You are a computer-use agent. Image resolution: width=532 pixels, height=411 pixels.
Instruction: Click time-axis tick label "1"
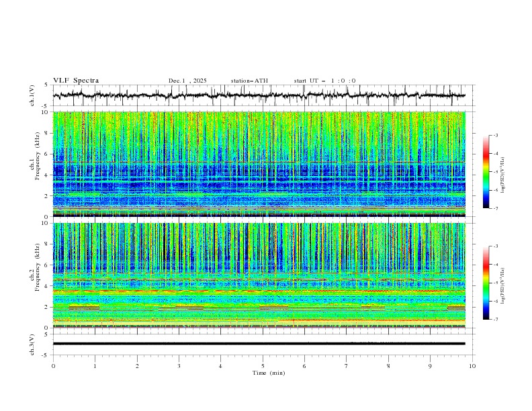click(95, 366)
